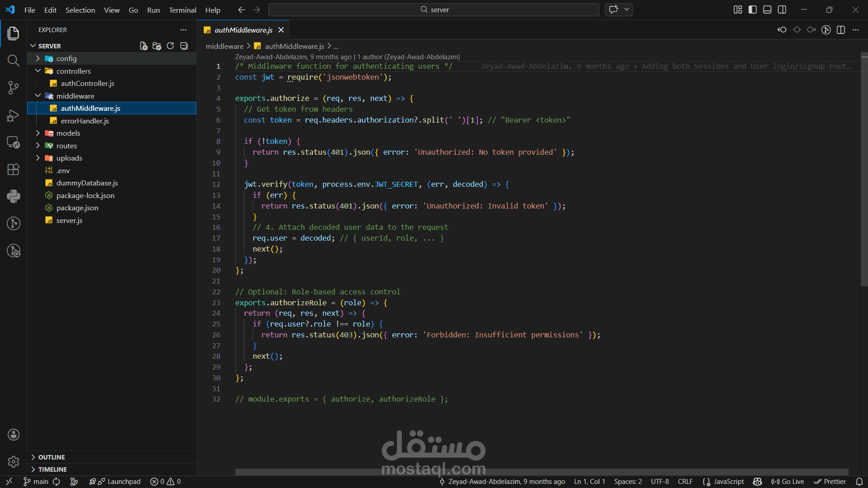868x488 pixels.
Task: Create a new folder in SERVER
Action: (157, 46)
